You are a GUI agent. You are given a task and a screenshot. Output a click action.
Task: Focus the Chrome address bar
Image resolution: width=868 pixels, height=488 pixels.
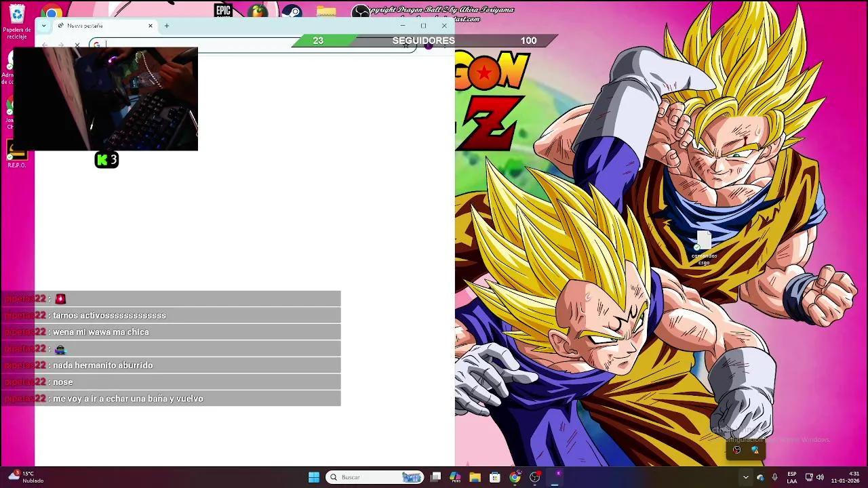[x=252, y=45]
